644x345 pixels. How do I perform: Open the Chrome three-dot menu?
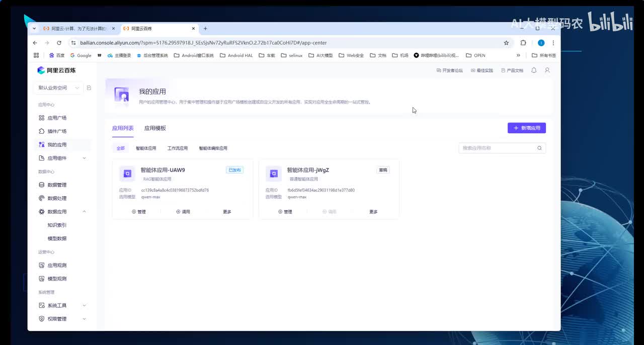tap(553, 43)
